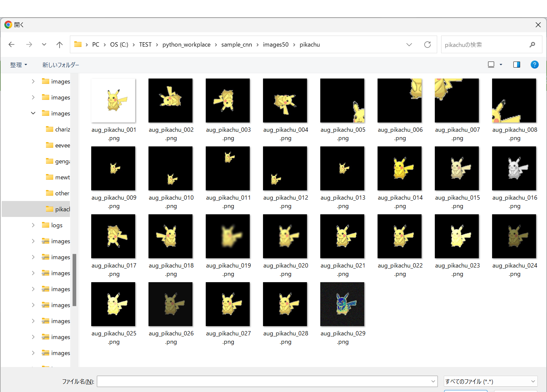The image size is (547, 392).
Task: Select the aug_pikachu_008.png image
Action: pos(514,100)
